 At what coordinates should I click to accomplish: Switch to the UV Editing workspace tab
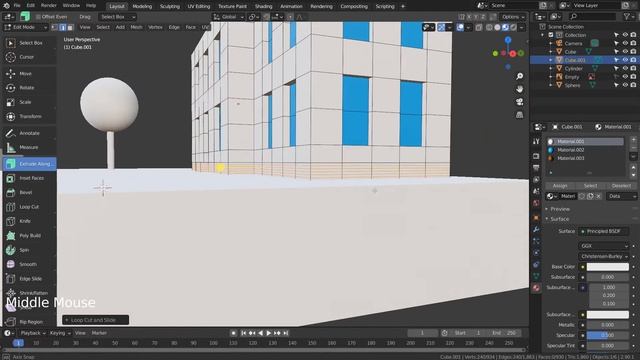point(199,6)
